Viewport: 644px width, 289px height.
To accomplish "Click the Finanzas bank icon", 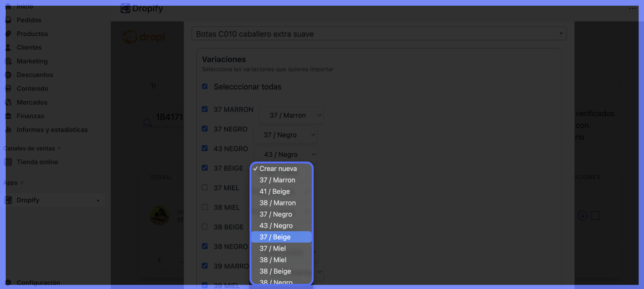I will tap(8, 116).
